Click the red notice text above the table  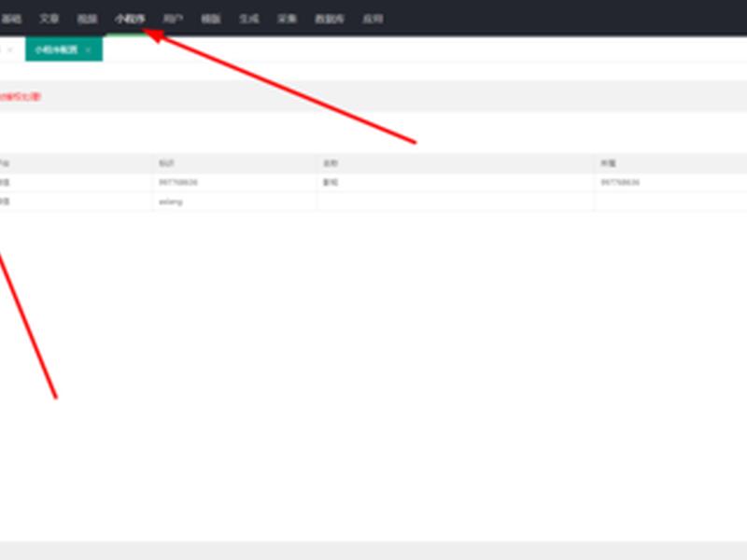tap(20, 97)
